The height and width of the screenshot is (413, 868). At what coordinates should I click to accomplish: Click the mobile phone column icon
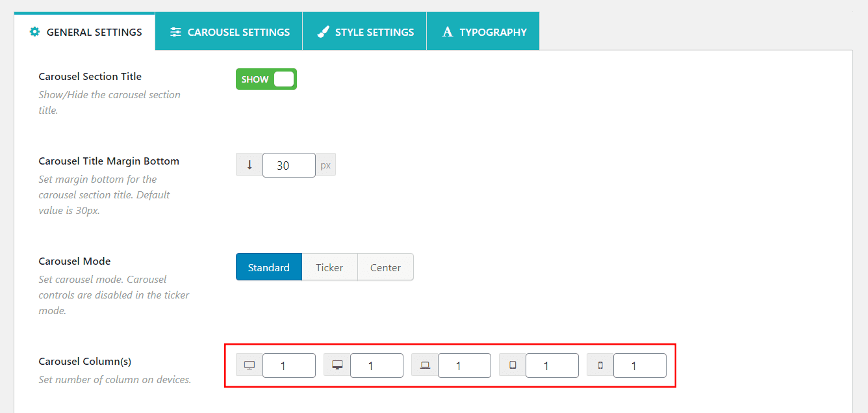[600, 366]
